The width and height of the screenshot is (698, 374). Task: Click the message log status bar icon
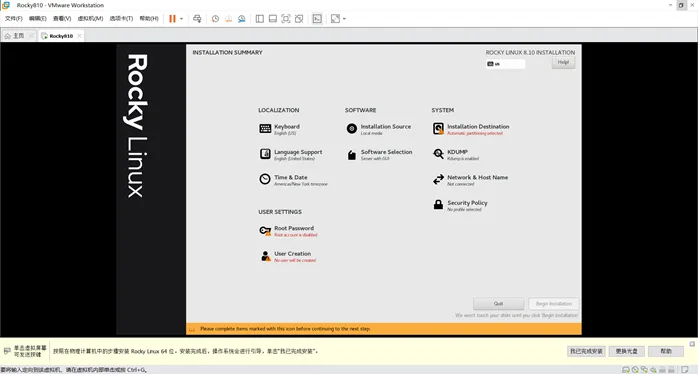pyautogui.click(x=685, y=370)
